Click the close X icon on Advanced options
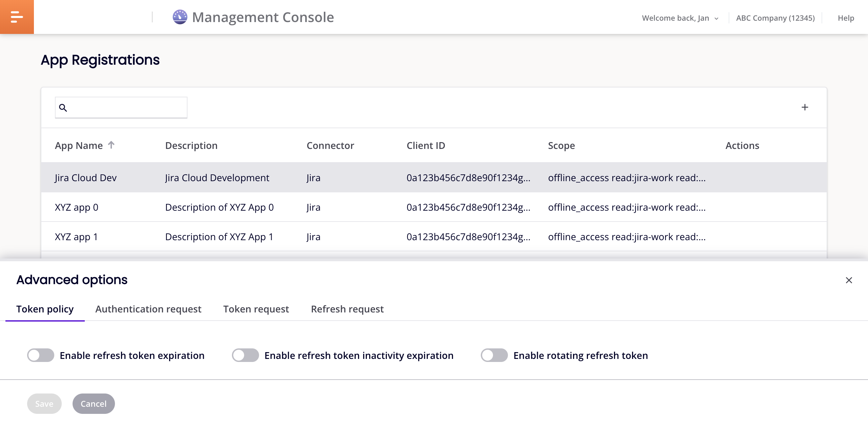The height and width of the screenshot is (441, 868). tap(848, 280)
